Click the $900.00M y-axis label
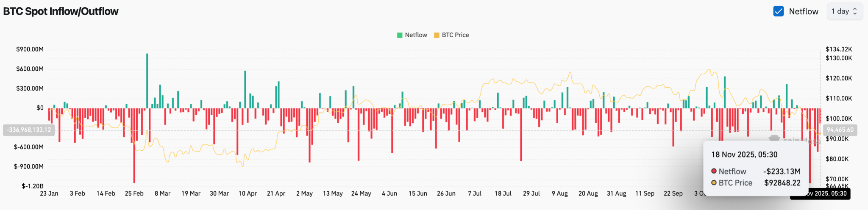 tap(30, 50)
